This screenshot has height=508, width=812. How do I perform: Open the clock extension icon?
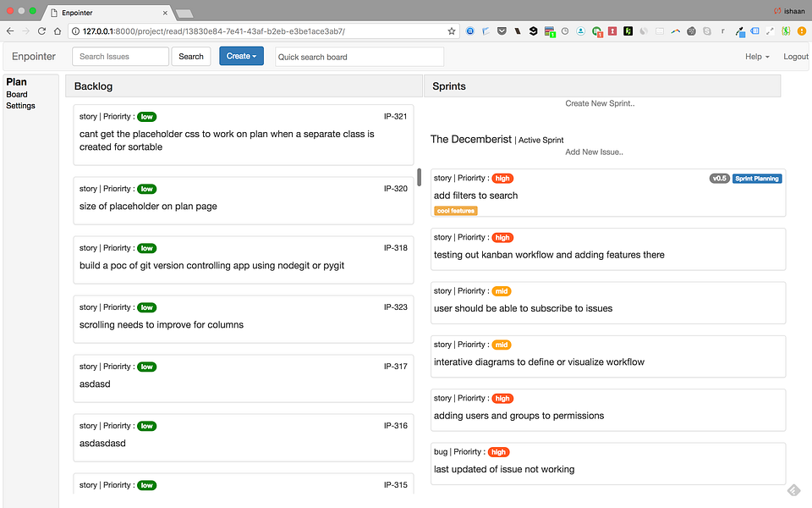pos(565,31)
